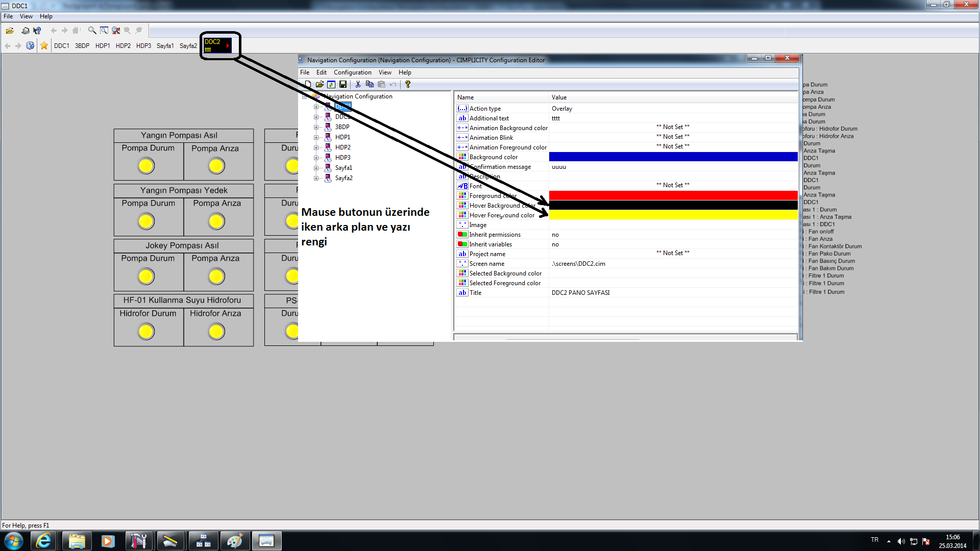This screenshot has height=551, width=980.
Task: Click the magnifier zoom icon in DDC1 toolbar
Action: point(92,31)
